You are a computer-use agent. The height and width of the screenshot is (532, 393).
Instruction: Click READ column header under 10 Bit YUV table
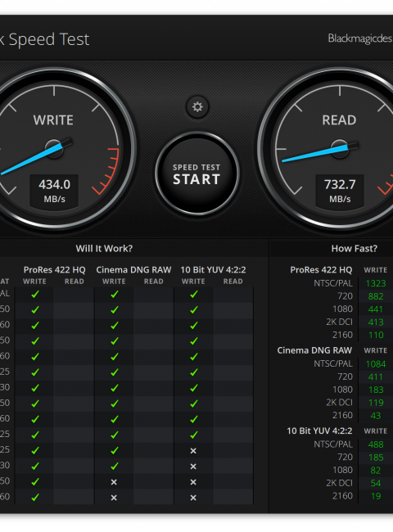[233, 282]
